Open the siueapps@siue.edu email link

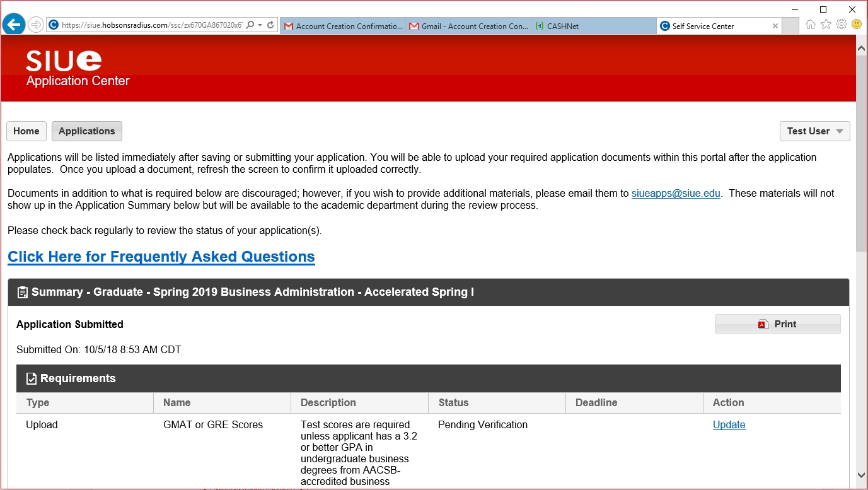click(675, 194)
